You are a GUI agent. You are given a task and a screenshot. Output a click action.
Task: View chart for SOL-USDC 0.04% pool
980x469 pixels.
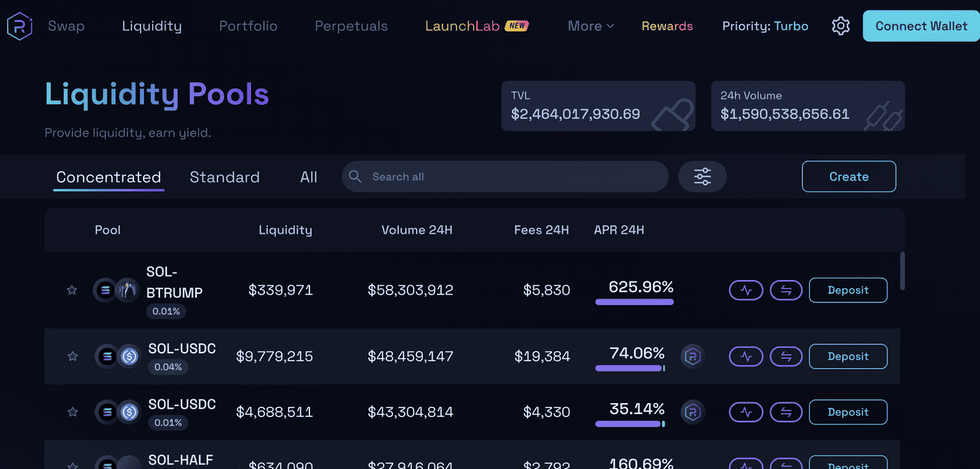(x=746, y=357)
